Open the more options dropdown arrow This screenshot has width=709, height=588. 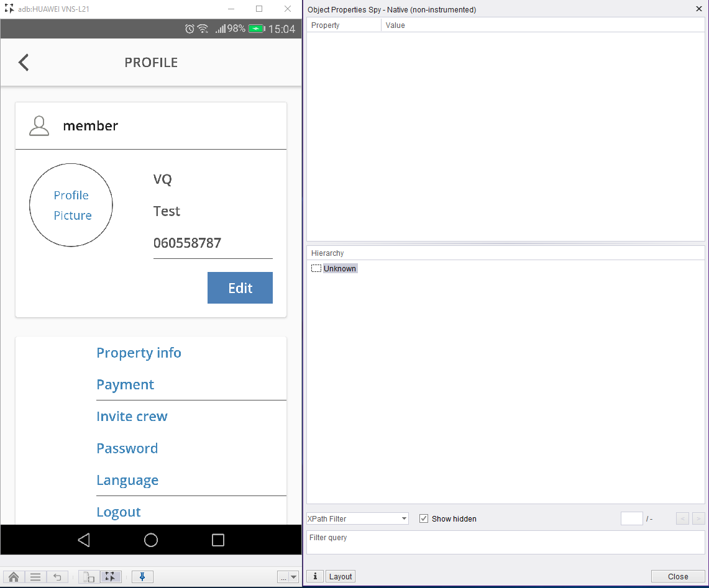tap(293, 577)
